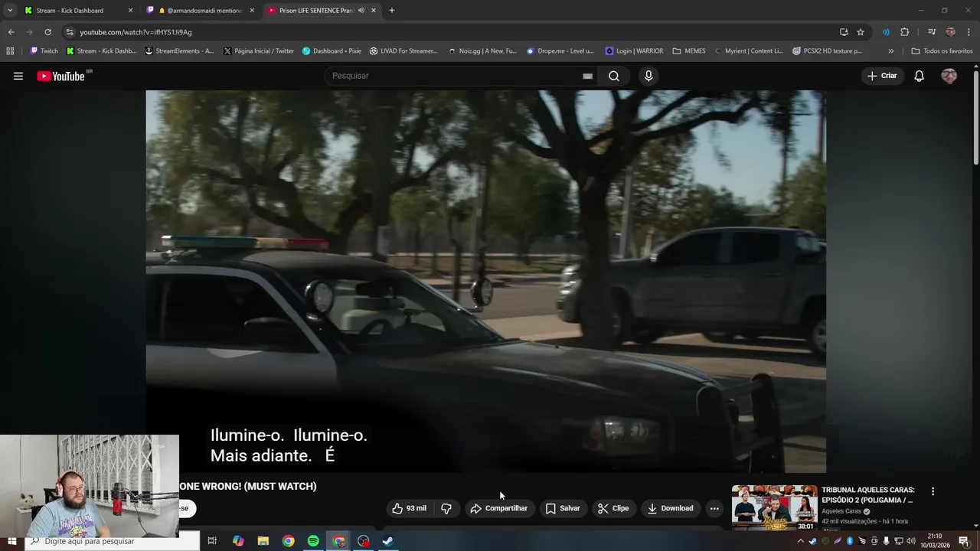Start voice search with the microphone

click(648, 76)
